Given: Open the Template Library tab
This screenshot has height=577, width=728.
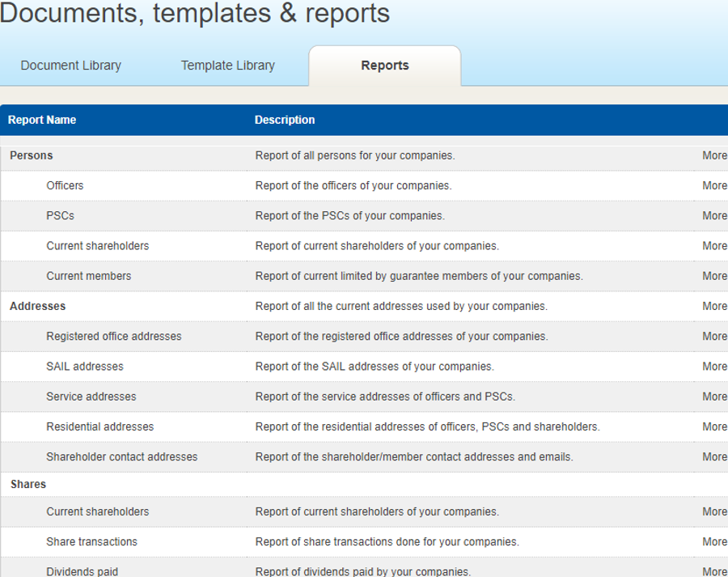Looking at the screenshot, I should [x=227, y=66].
